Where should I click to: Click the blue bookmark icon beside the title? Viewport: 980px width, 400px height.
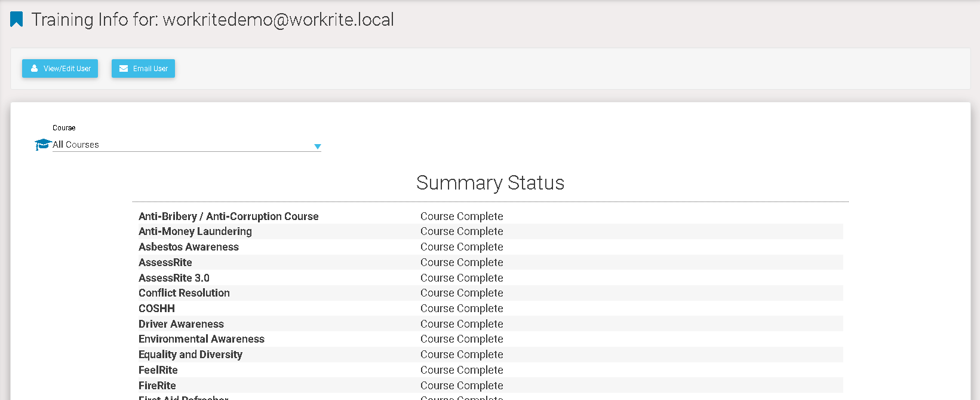pos(17,20)
